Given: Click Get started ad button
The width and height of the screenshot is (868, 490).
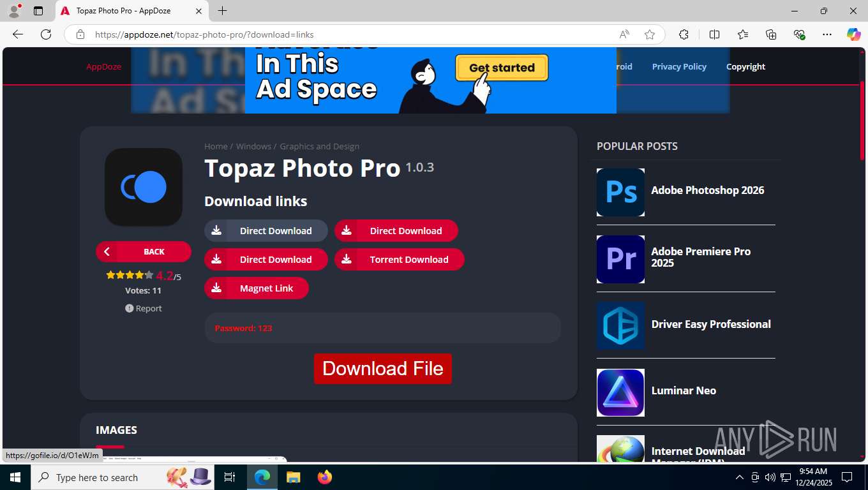Looking at the screenshot, I should pos(502,68).
